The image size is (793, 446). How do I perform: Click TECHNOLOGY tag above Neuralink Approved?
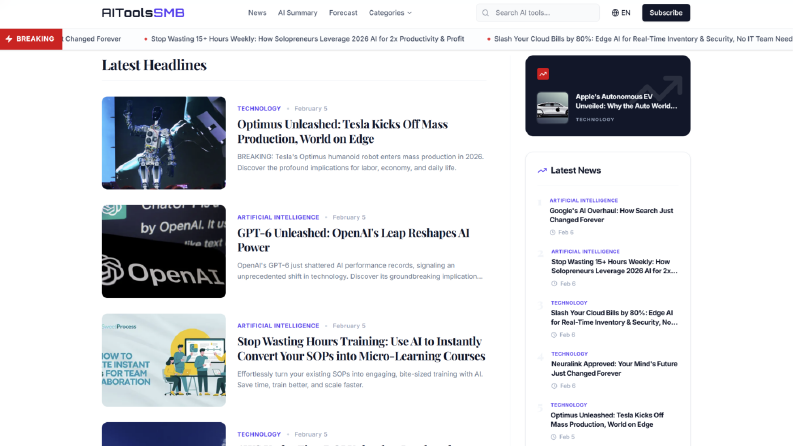569,354
